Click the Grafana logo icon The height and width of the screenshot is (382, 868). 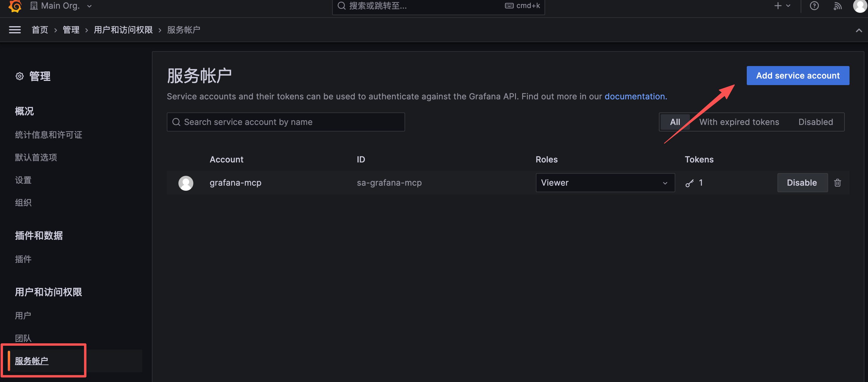tap(15, 6)
